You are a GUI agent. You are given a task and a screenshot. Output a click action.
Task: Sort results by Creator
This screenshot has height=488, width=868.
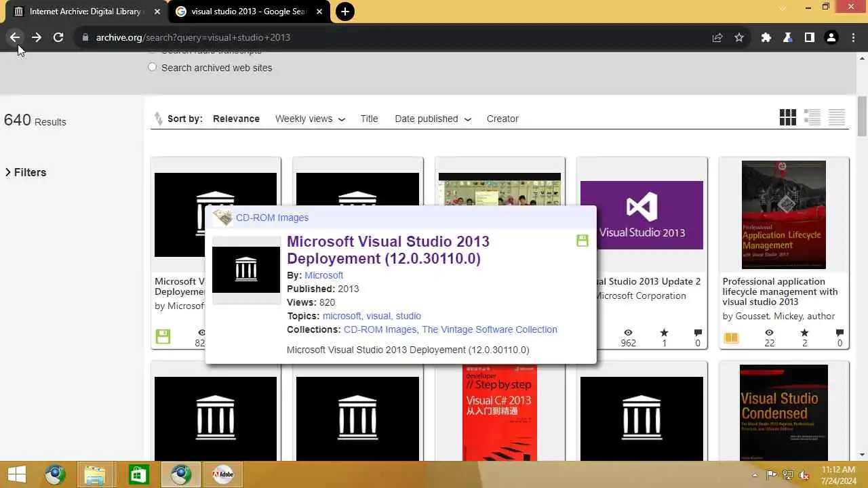pyautogui.click(x=502, y=119)
